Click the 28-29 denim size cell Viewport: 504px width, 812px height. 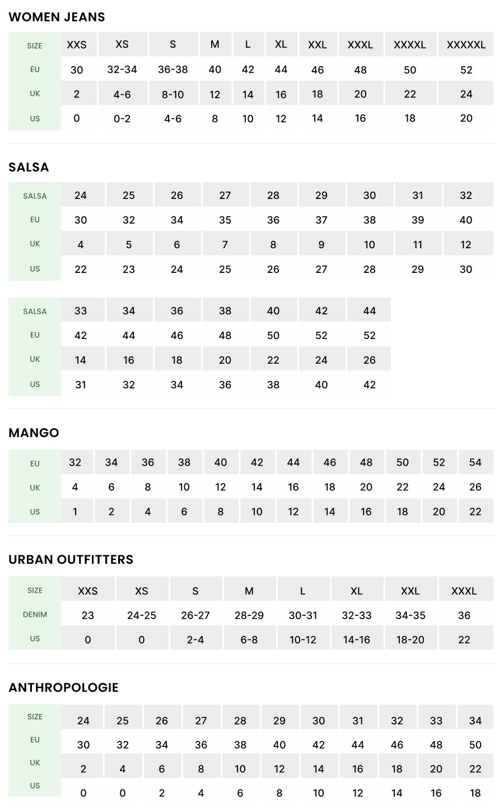point(249,615)
